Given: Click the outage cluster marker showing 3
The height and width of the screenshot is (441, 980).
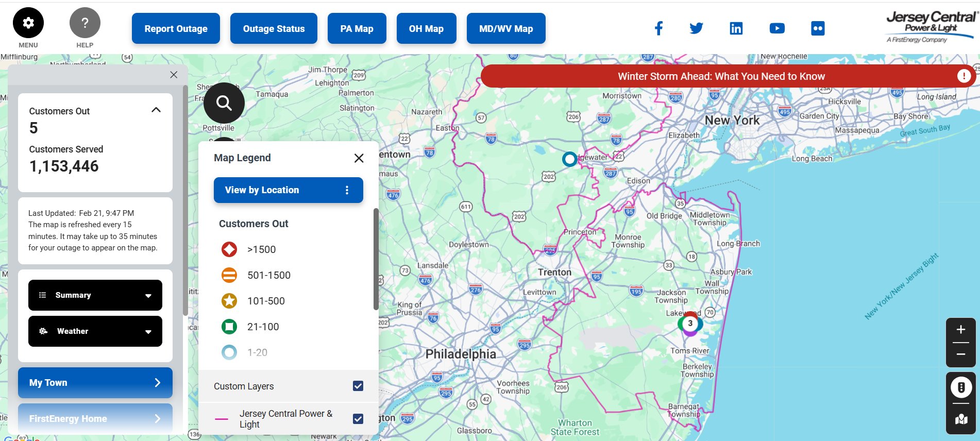Looking at the screenshot, I should [x=690, y=324].
